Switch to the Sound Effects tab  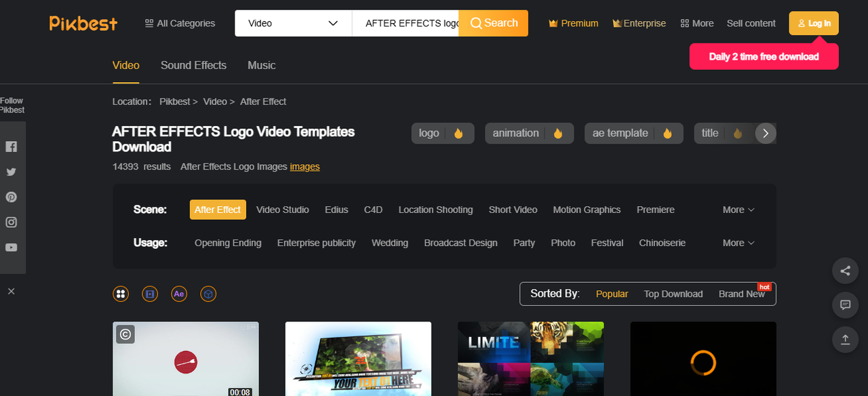click(x=193, y=65)
